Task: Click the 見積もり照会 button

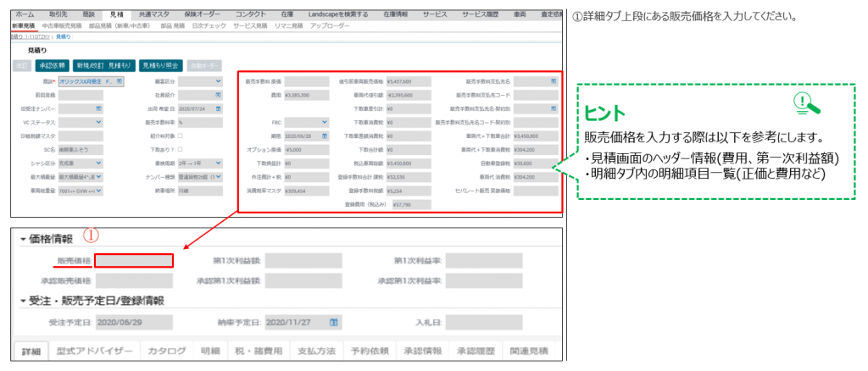Action: click(x=162, y=64)
